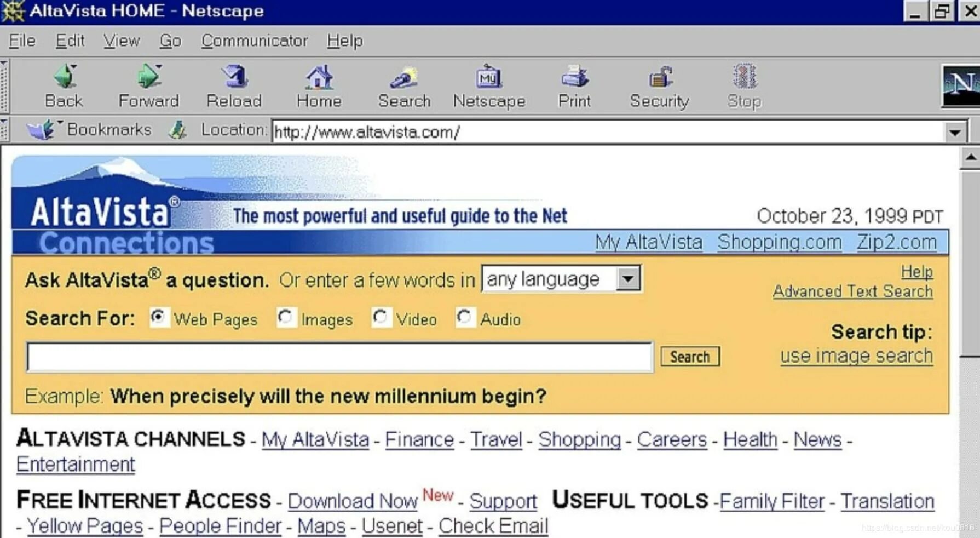Follow the use image search tip link

coord(857,356)
